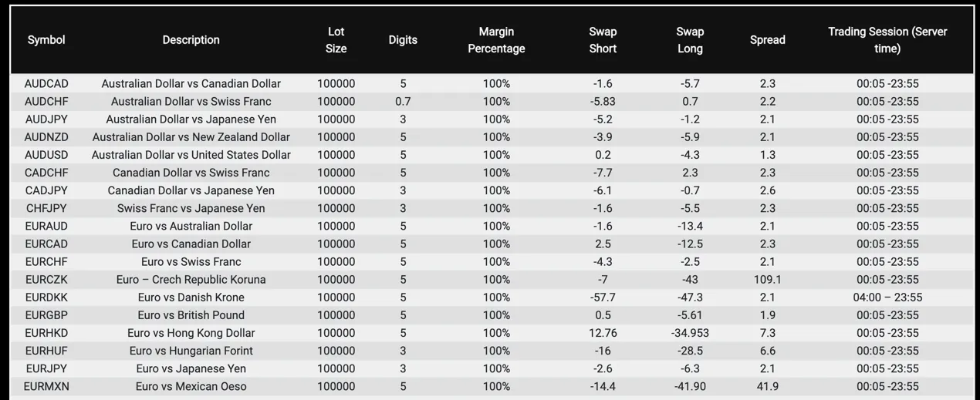
Task: Click the Swap Long column header
Action: [x=690, y=40]
